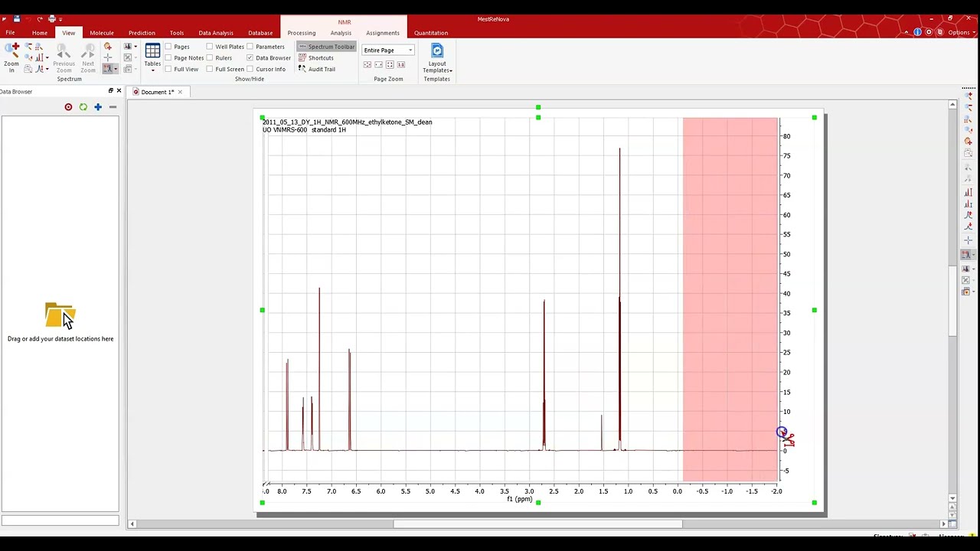Open the Entire Page zoom dropdown
Image resolution: width=980 pixels, height=551 pixels.
coord(410,51)
